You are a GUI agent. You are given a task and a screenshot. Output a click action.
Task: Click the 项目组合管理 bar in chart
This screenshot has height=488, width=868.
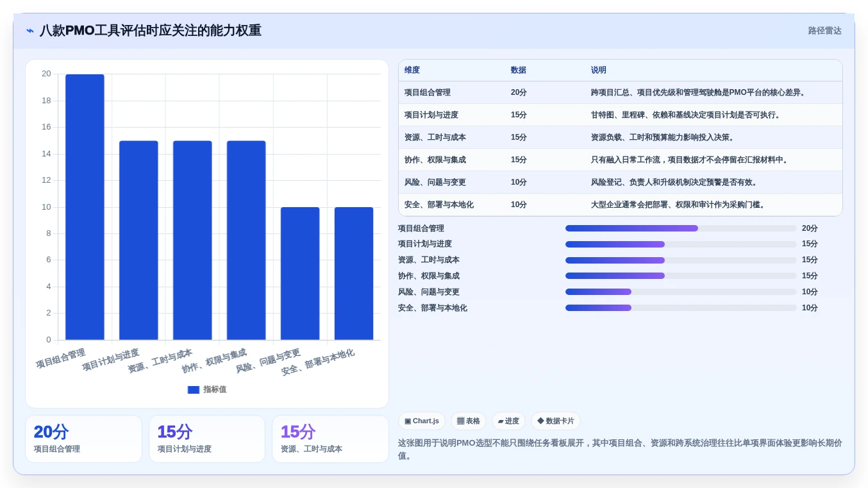point(85,207)
